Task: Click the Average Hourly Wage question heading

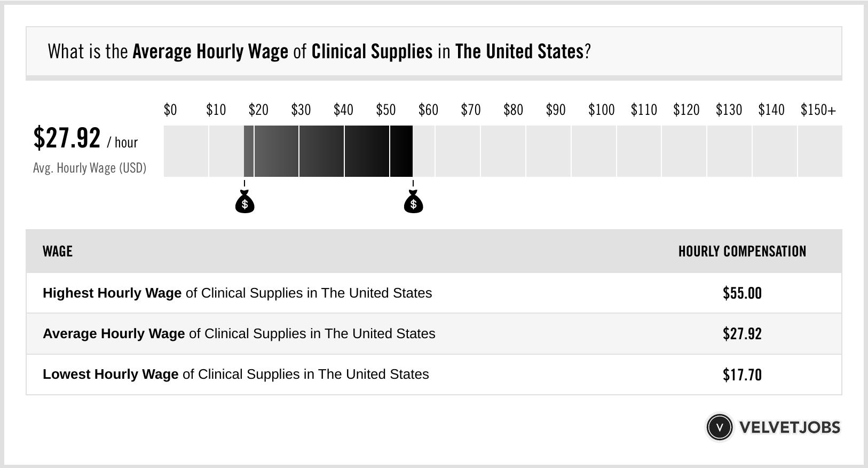Action: [x=319, y=52]
